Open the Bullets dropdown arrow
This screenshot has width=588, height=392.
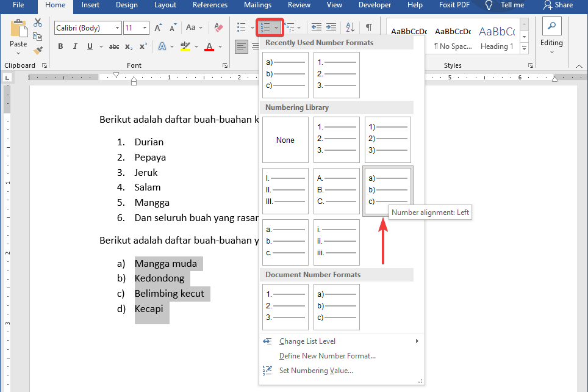click(253, 27)
